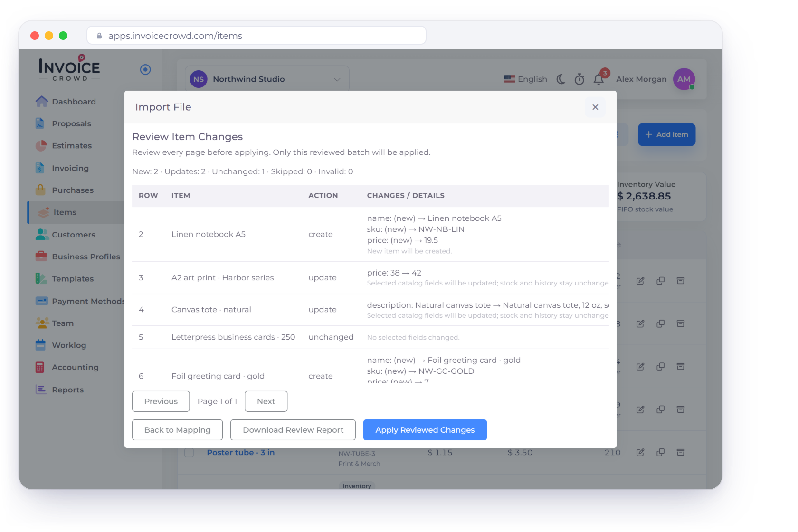Open Estimates pie chart icon in sidebar
798x532 pixels.
[x=41, y=145]
